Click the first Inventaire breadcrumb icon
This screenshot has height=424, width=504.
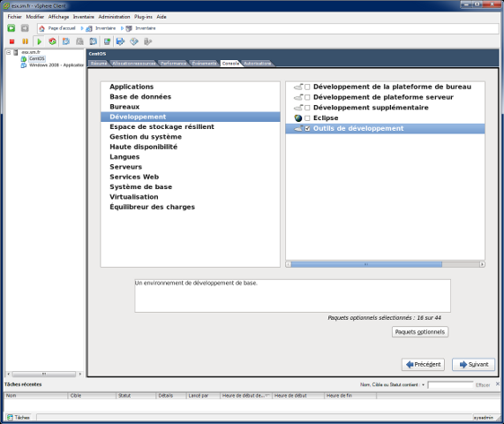pyautogui.click(x=89, y=28)
